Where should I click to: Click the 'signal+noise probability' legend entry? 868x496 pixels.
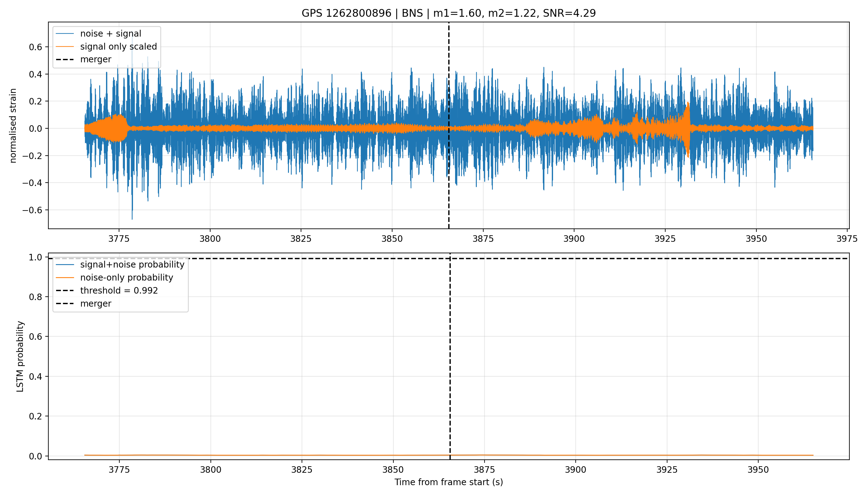pos(120,265)
